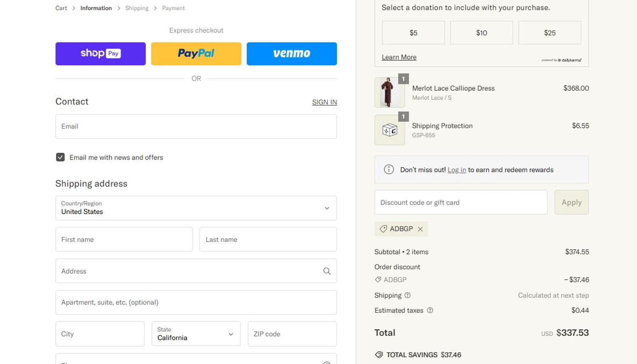Screen dimensions: 637x364
Task: Select the $25 donation option
Action: click(550, 33)
